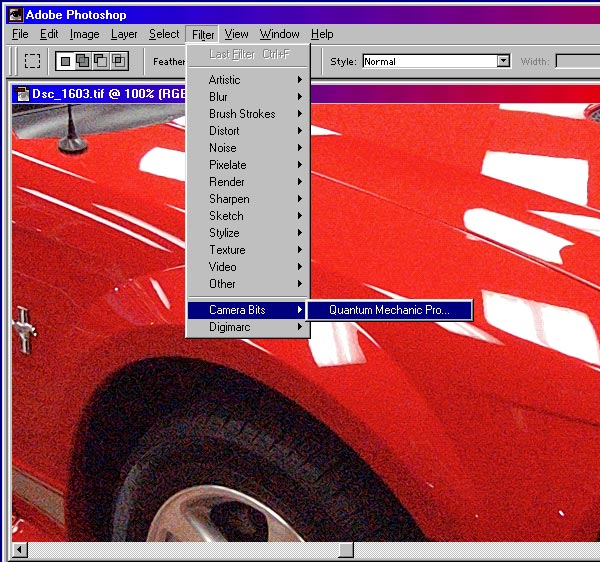Expand the Stylize filter submenu
Viewport: 600px width, 562px height.
(x=248, y=233)
